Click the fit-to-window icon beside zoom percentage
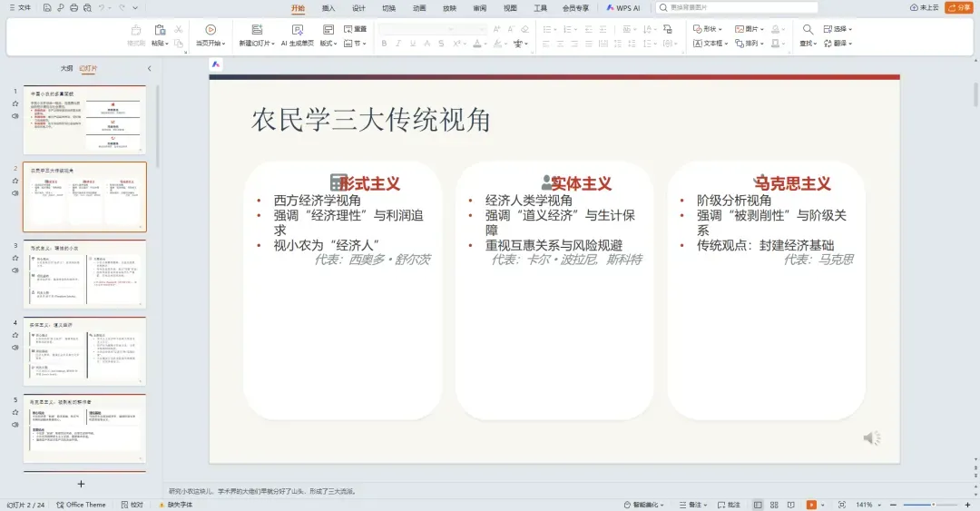980x511 pixels. [x=842, y=505]
